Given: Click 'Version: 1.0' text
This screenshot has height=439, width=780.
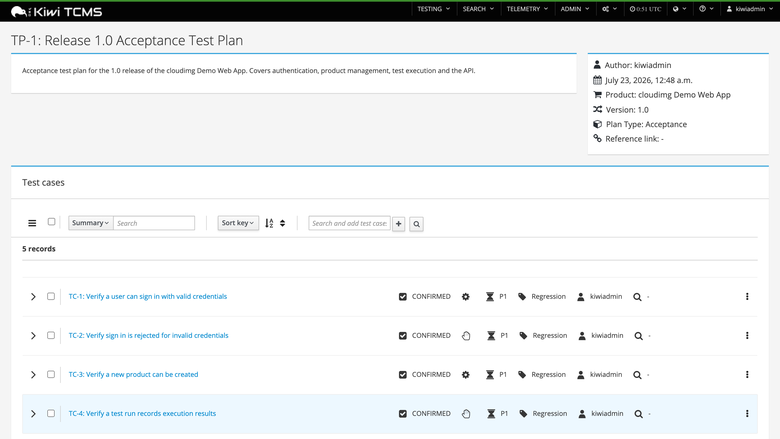Looking at the screenshot, I should 627,109.
